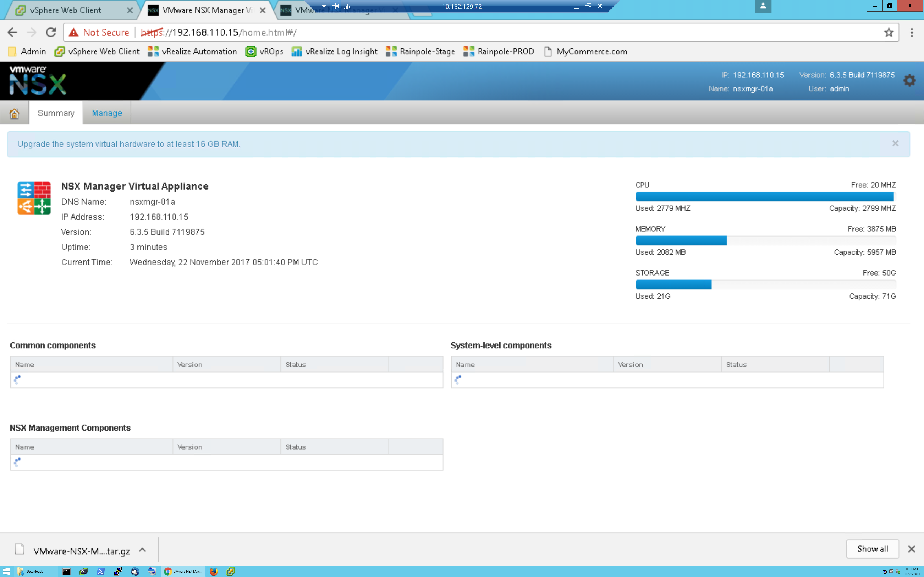Click the Home icon in NSX navigation bar
The height and width of the screenshot is (577, 924).
(x=14, y=113)
